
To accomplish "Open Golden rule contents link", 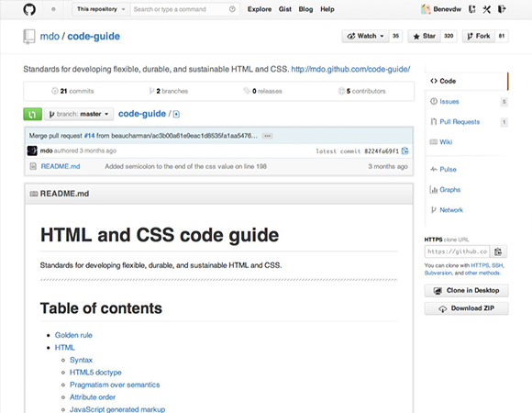I will click(73, 335).
